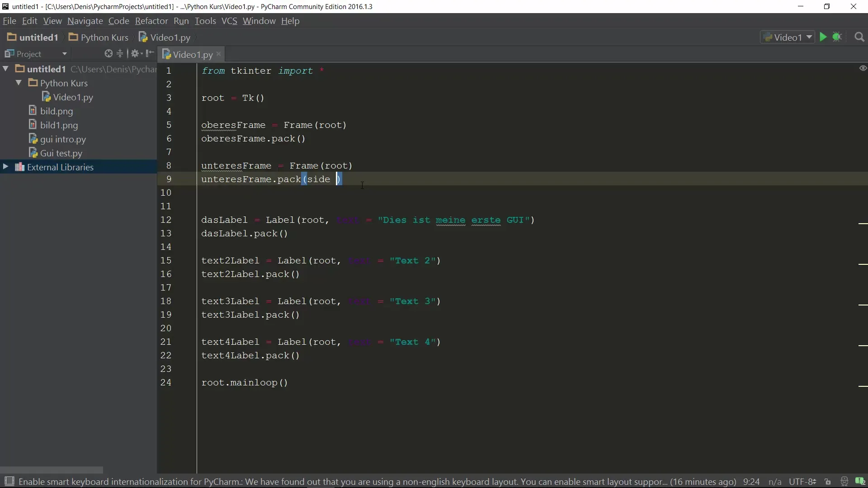Select Gui test.py in project tree
The width and height of the screenshot is (868, 488).
pyautogui.click(x=61, y=153)
